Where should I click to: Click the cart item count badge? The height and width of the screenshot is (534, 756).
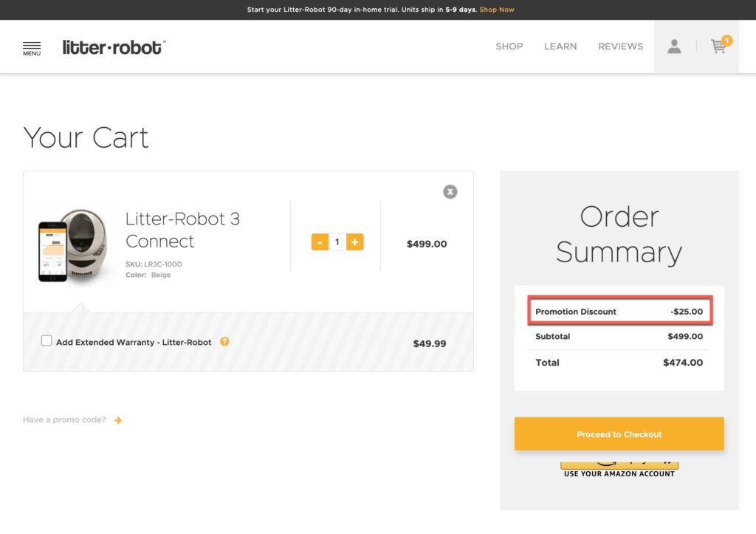[x=727, y=41]
